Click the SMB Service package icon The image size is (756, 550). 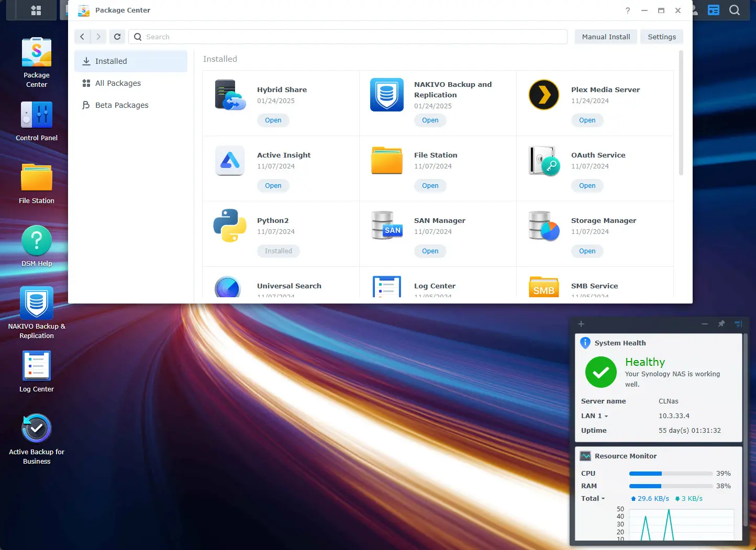coord(544,287)
